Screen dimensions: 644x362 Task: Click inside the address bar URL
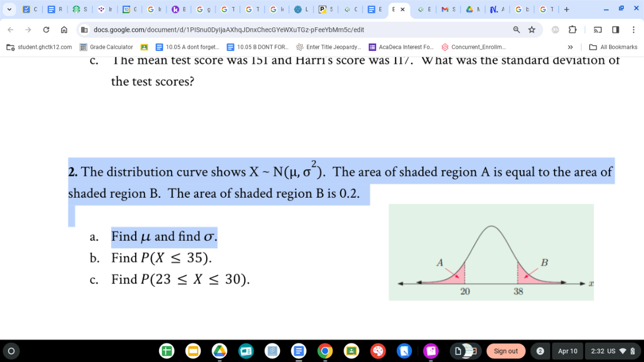(215, 31)
